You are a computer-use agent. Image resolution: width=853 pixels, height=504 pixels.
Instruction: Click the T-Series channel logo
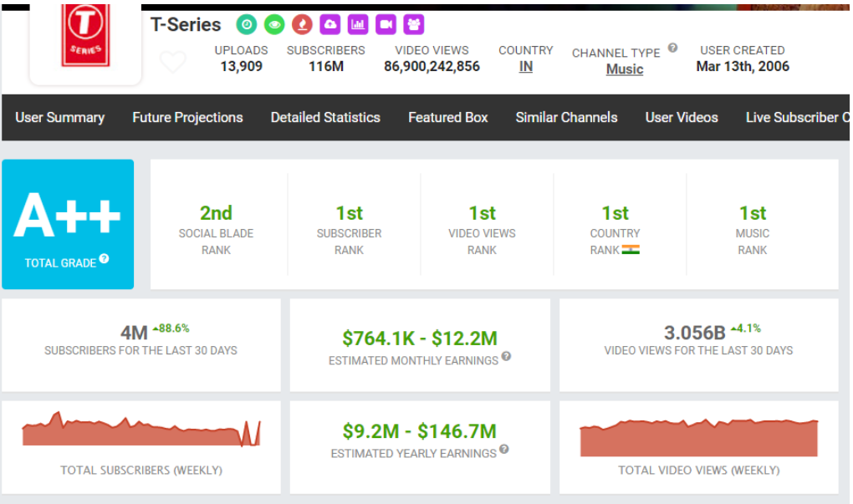(85, 36)
